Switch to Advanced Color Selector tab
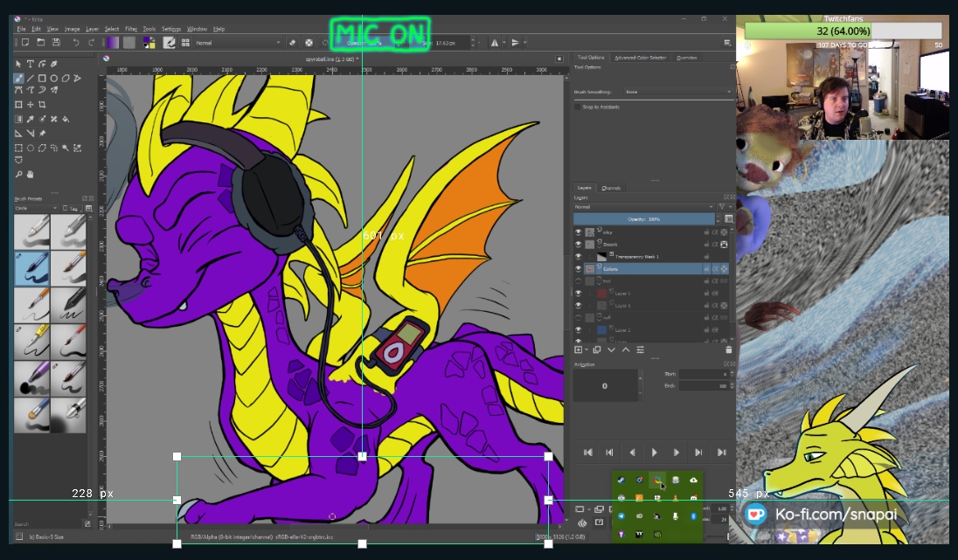Image resolution: width=958 pixels, height=560 pixels. 640,58
